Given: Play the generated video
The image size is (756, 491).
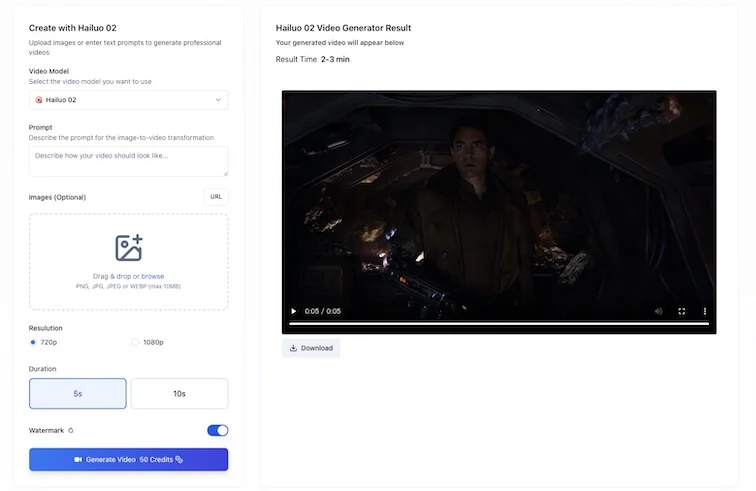Looking at the screenshot, I should pyautogui.click(x=294, y=311).
